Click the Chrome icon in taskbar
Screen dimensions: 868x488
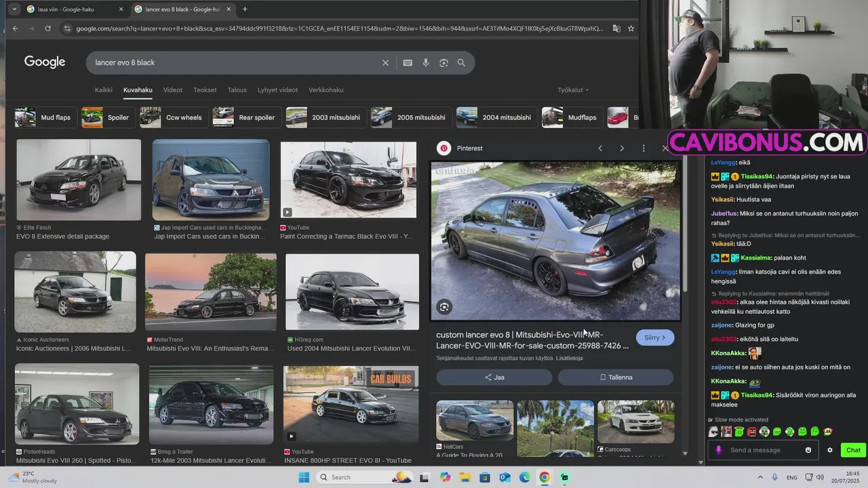(x=545, y=477)
